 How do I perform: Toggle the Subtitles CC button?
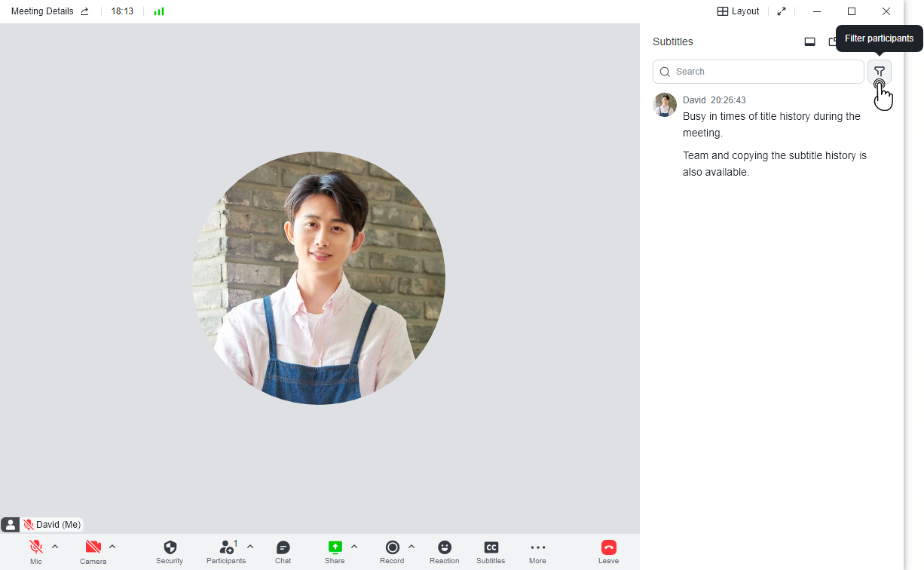[491, 548]
